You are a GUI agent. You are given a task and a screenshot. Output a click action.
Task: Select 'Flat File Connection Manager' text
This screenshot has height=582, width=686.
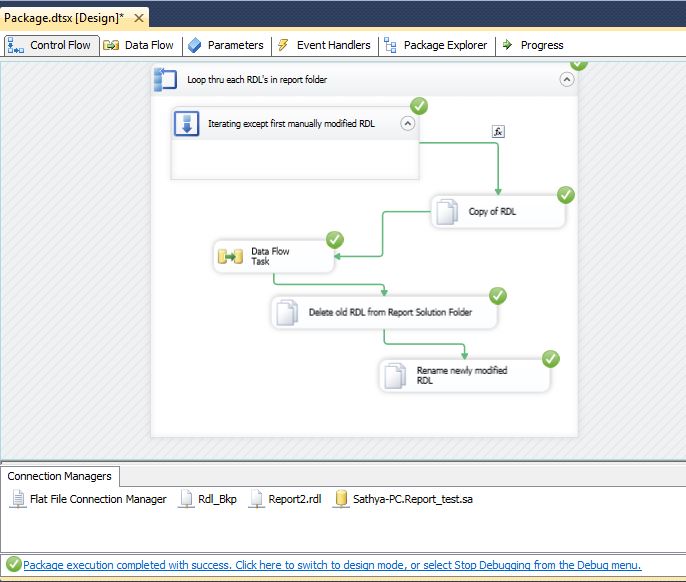click(98, 499)
